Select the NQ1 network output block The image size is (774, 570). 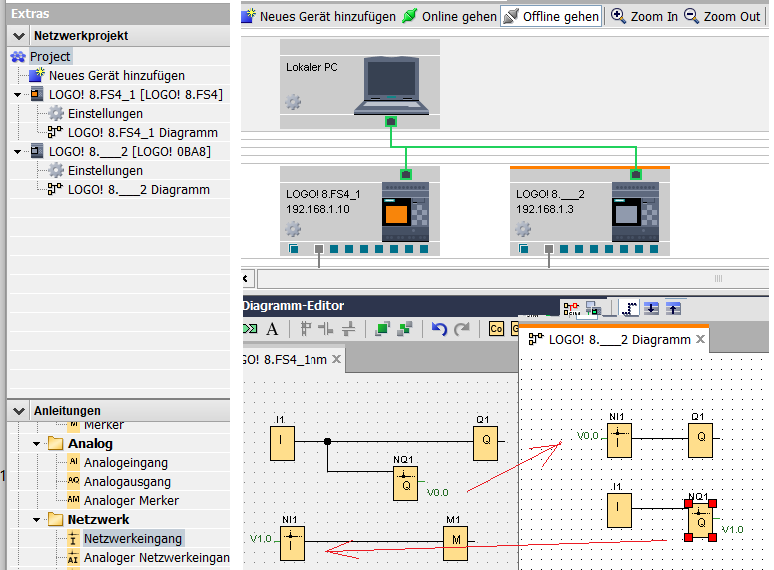405,483
